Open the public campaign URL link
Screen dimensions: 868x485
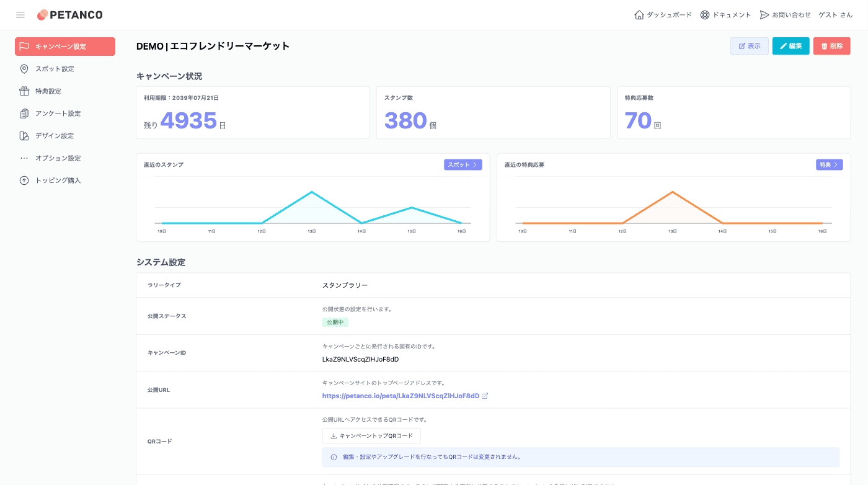tap(401, 396)
